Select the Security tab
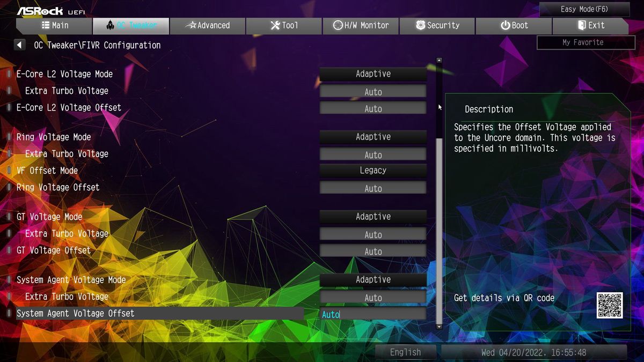Screen dimensions: 644x362 [437, 25]
